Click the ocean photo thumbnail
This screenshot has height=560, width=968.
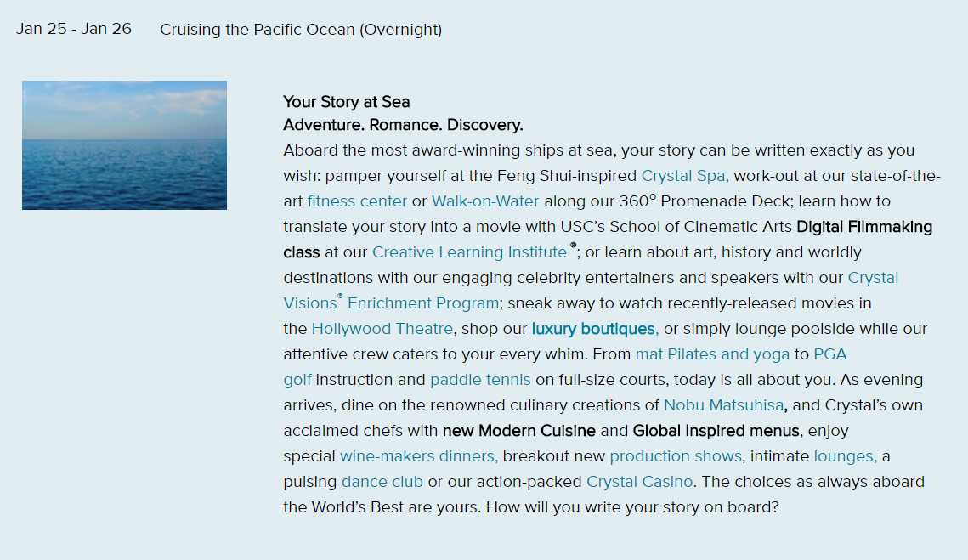click(125, 145)
